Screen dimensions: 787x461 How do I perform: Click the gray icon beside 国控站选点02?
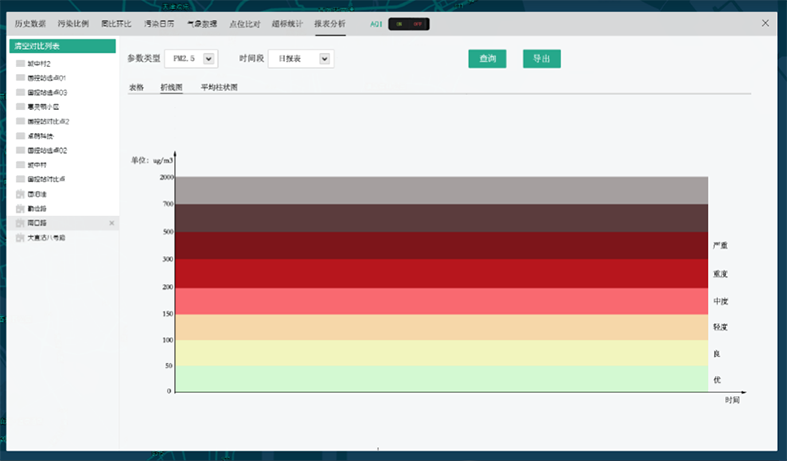20,150
